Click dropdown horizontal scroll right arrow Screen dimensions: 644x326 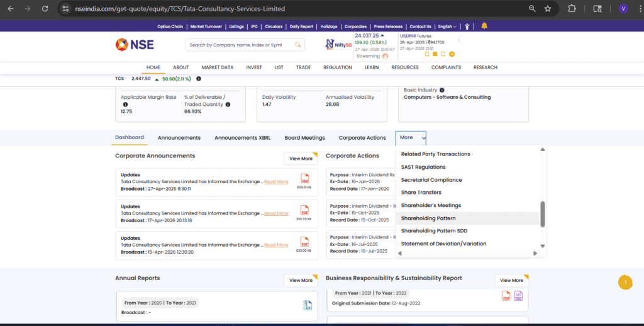(535, 253)
